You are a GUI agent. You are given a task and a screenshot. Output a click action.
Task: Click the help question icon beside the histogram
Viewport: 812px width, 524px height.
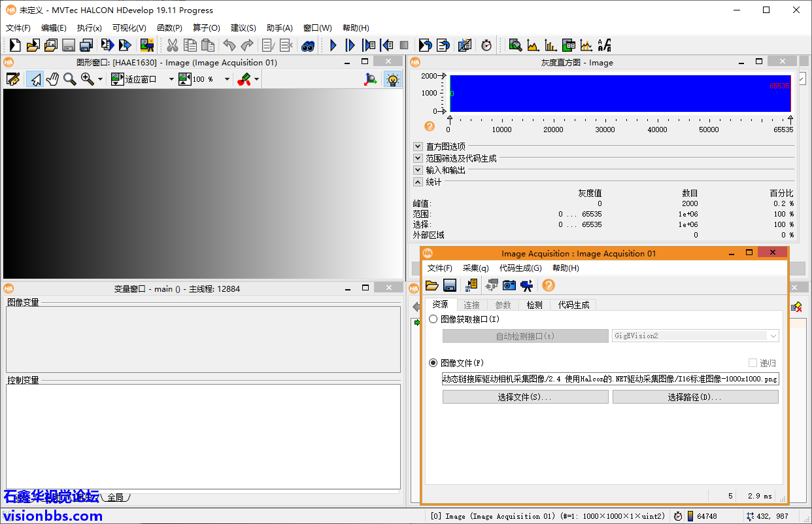coord(430,126)
